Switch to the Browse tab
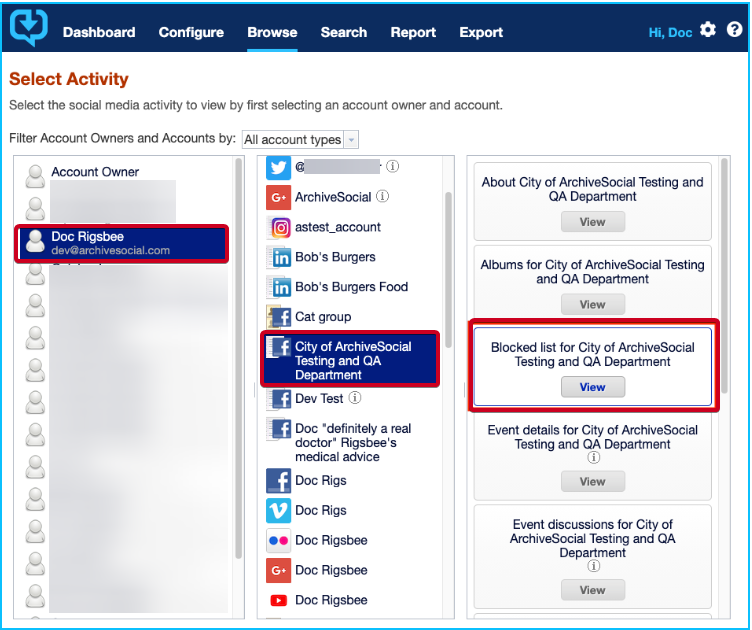 [x=272, y=32]
